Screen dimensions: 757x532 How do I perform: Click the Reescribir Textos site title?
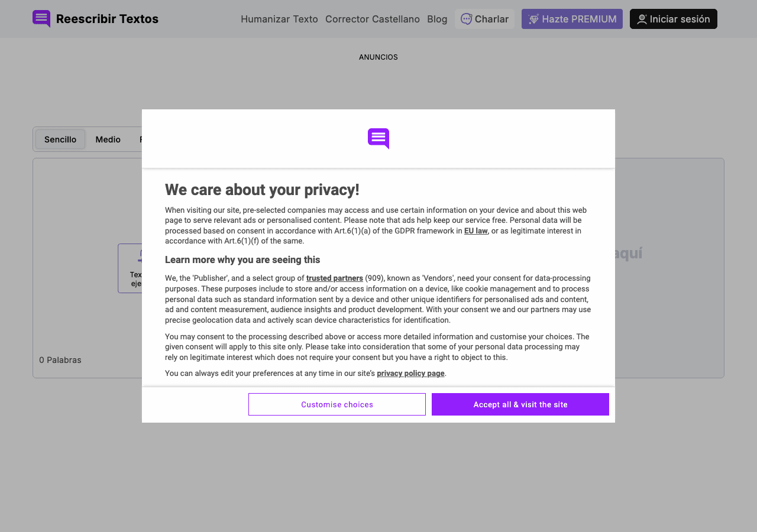(107, 19)
